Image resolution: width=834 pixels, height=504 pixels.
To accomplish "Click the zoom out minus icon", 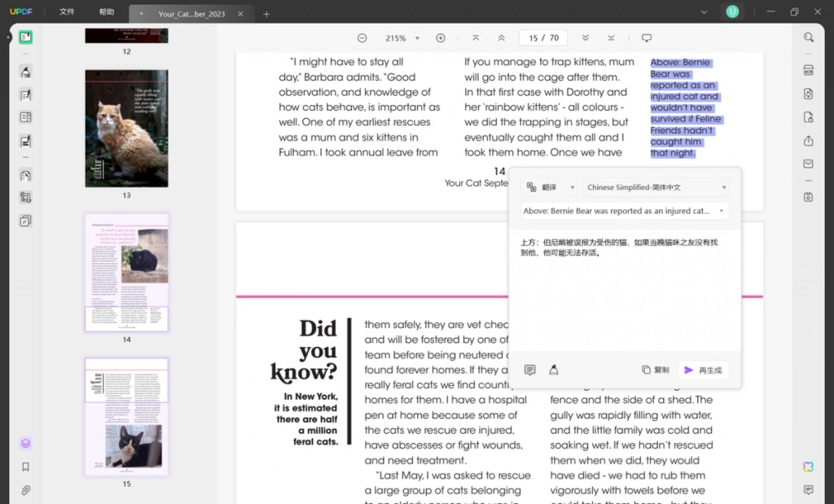I will coord(362,37).
